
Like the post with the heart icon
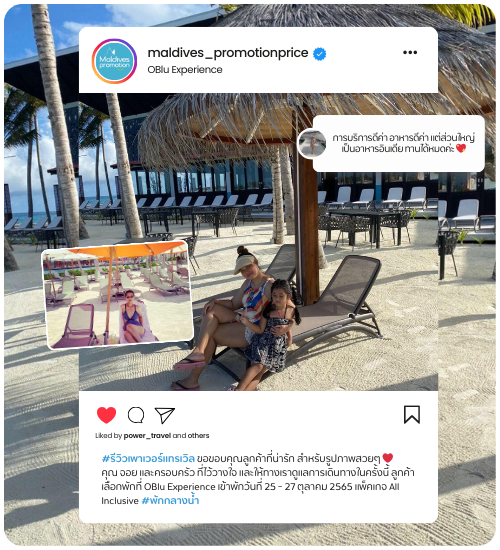pyautogui.click(x=106, y=415)
